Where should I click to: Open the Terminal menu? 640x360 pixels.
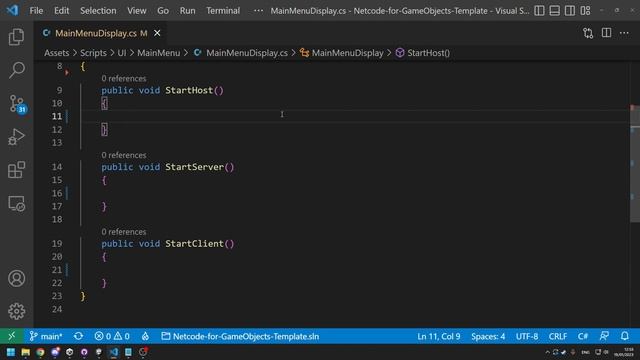[223, 11]
